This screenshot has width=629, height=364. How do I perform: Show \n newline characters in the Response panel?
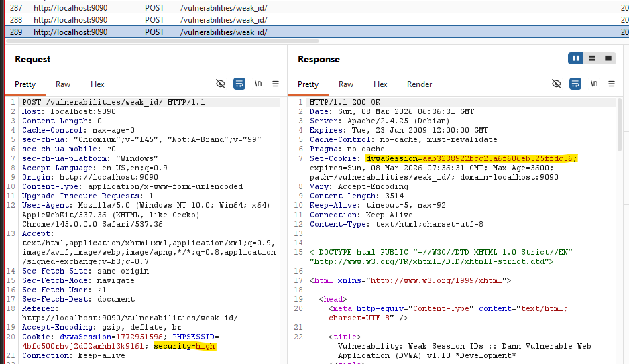(x=594, y=84)
